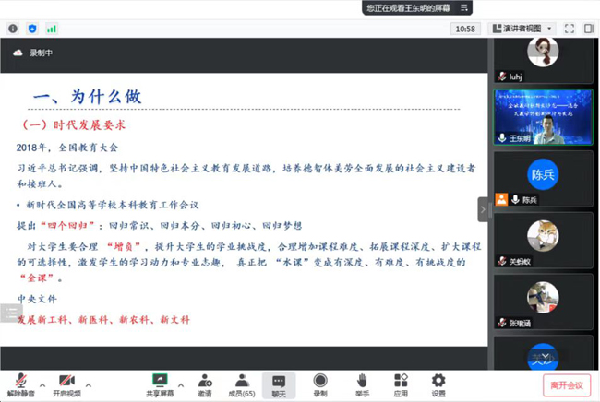Show meeting info icon at top left

point(12,28)
